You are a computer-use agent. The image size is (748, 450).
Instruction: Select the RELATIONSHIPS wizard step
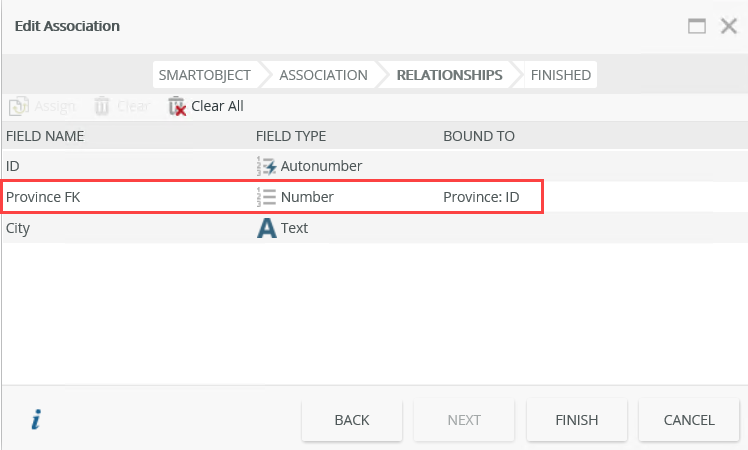449,75
